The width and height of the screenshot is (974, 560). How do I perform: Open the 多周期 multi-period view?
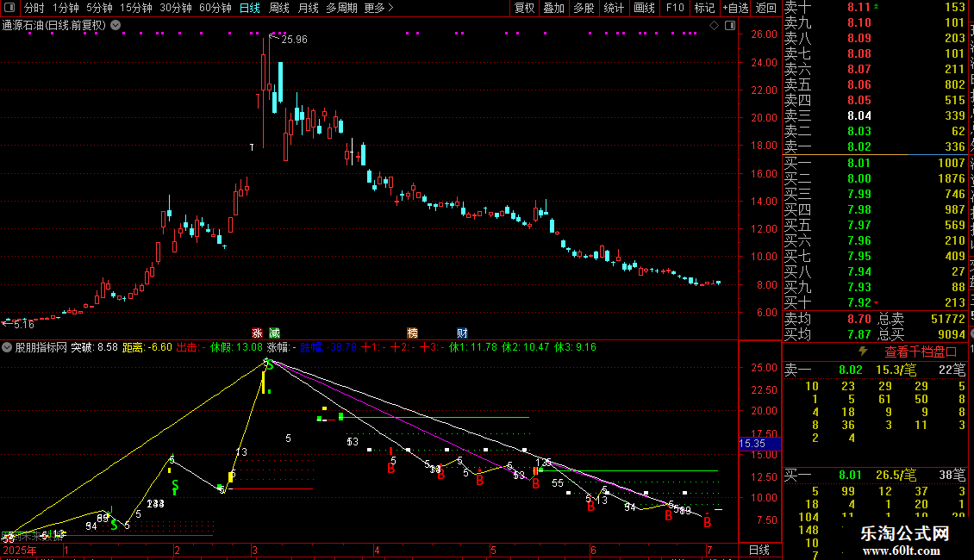point(341,8)
